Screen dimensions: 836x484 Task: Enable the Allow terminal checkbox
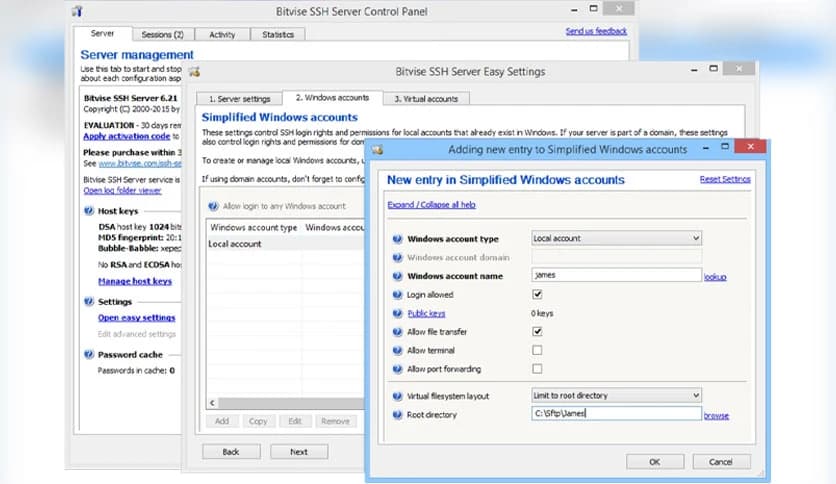point(537,350)
